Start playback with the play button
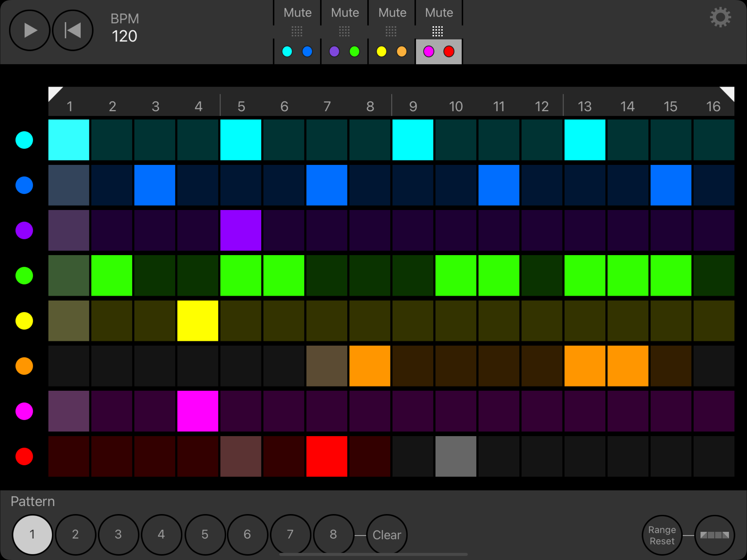Image resolution: width=747 pixels, height=560 pixels. [x=30, y=30]
